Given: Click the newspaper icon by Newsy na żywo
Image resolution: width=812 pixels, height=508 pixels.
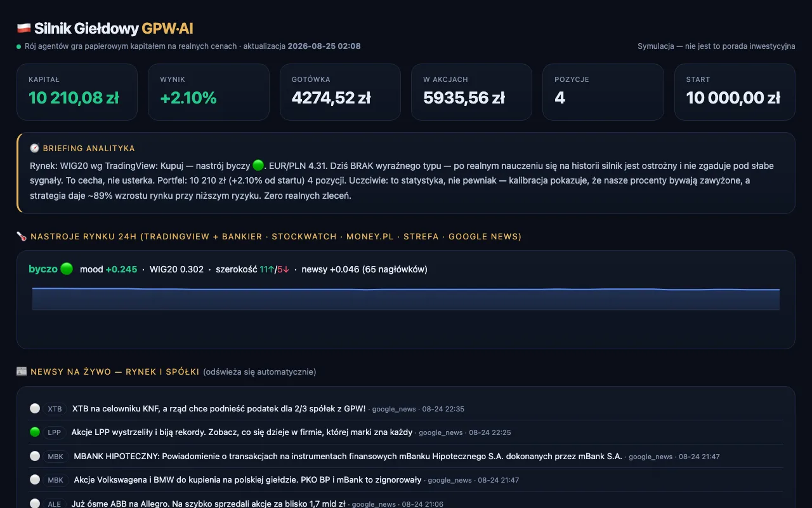Looking at the screenshot, I should (22, 371).
